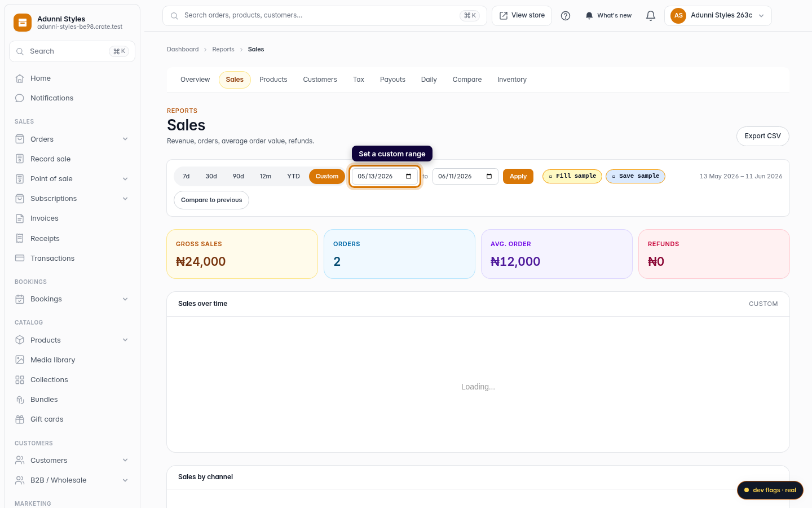This screenshot has width=812, height=508.
Task: Select the YTD range option
Action: coord(294,177)
